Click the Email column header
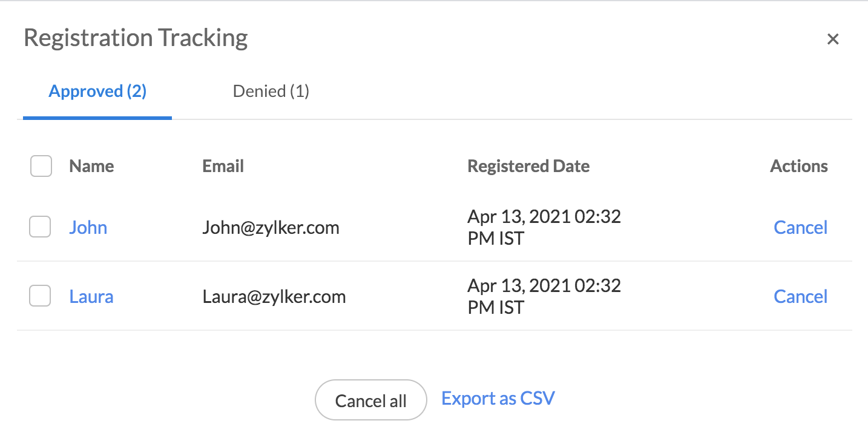 [223, 166]
